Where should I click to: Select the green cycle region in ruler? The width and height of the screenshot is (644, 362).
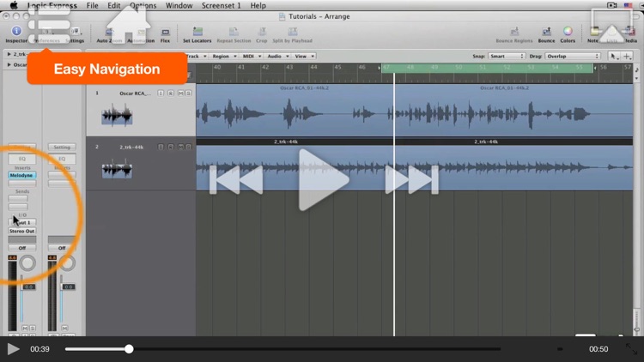pyautogui.click(x=487, y=68)
